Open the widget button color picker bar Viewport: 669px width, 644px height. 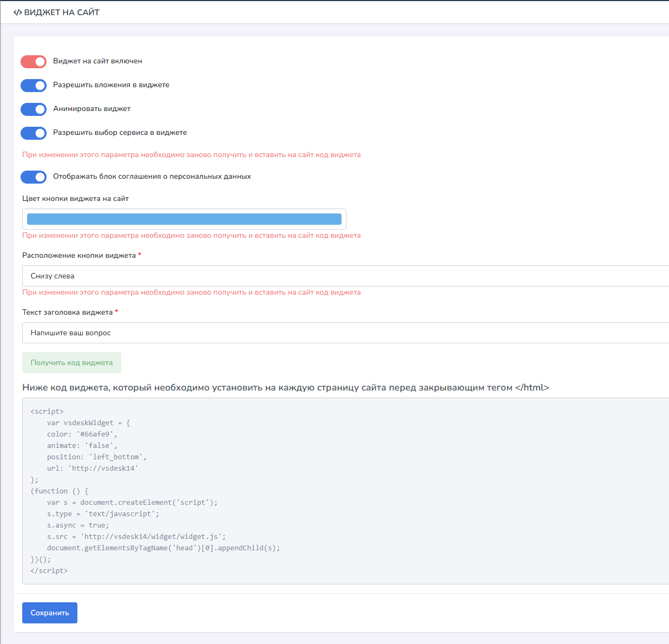point(184,219)
